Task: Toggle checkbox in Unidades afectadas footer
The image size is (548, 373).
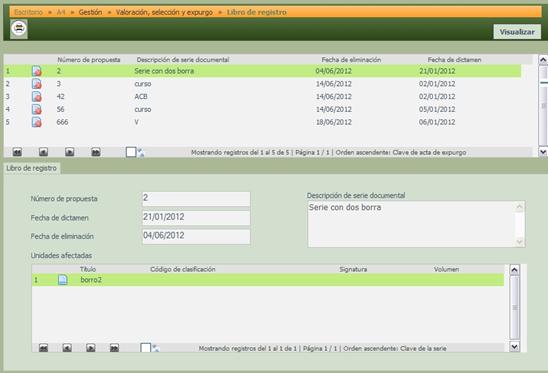Action: (x=146, y=348)
